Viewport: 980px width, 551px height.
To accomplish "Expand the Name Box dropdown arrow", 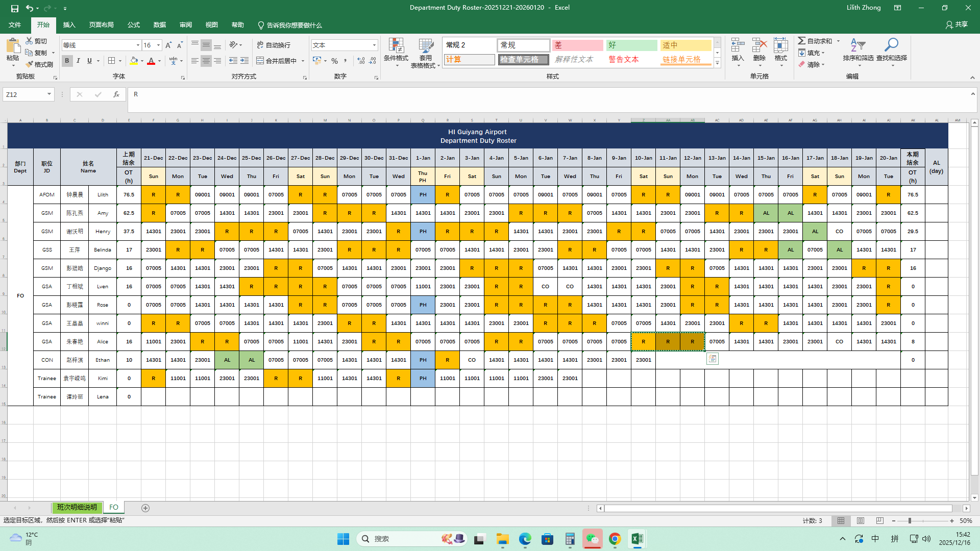I will point(49,94).
